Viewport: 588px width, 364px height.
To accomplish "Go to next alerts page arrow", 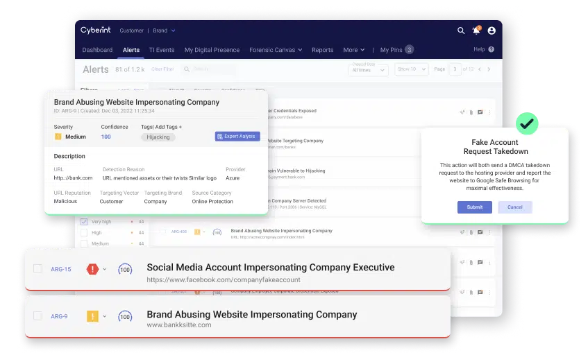I will [489, 69].
